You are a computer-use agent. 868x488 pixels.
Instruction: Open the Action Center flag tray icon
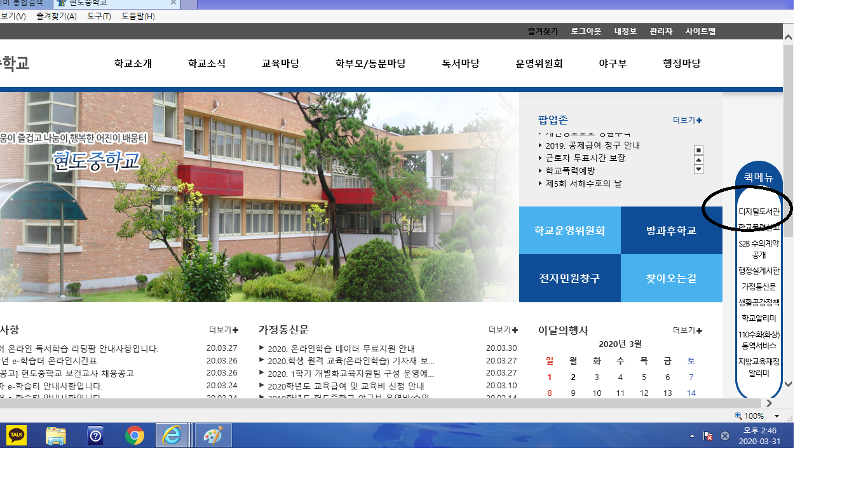point(707,437)
